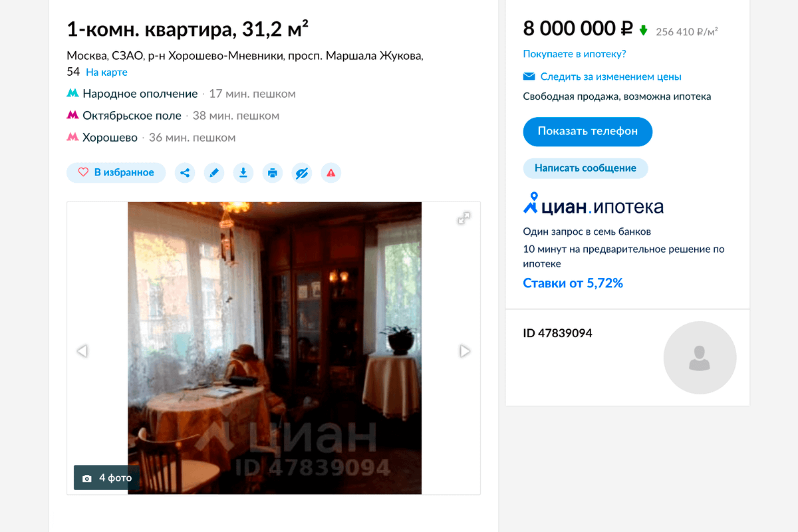Click the envelope icon for price tracking
This screenshot has width=798, height=532.
529,76
